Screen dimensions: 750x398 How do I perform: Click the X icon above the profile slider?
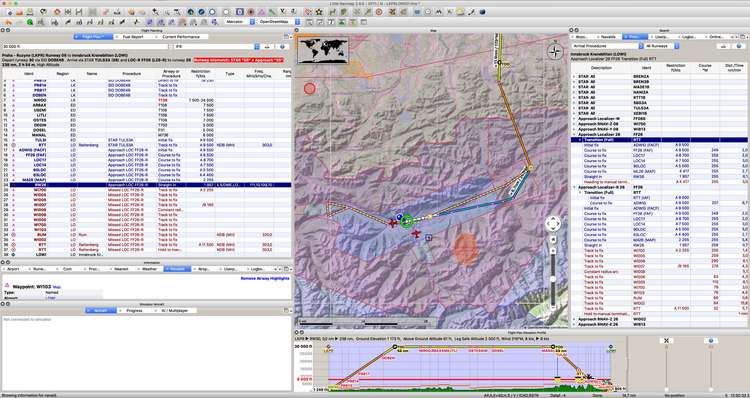click(666, 341)
